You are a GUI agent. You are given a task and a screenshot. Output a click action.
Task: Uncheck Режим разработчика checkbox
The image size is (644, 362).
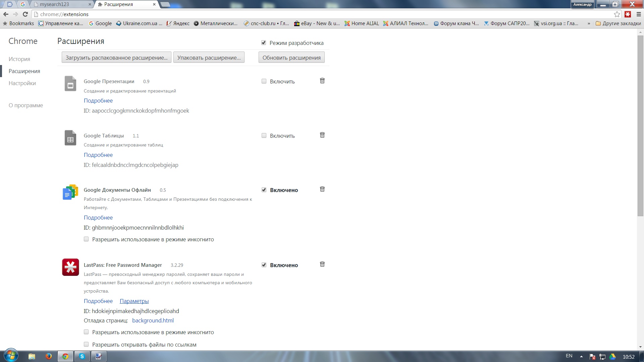[264, 43]
